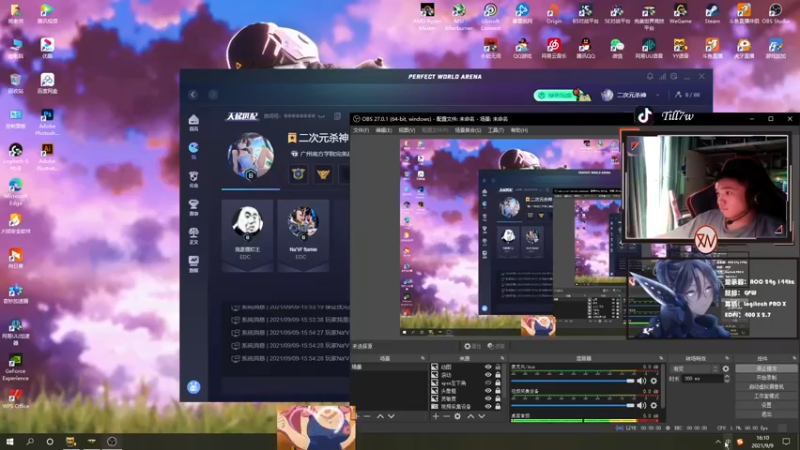
Task: Click the blue shield badge under the profile name
Action: (298, 174)
